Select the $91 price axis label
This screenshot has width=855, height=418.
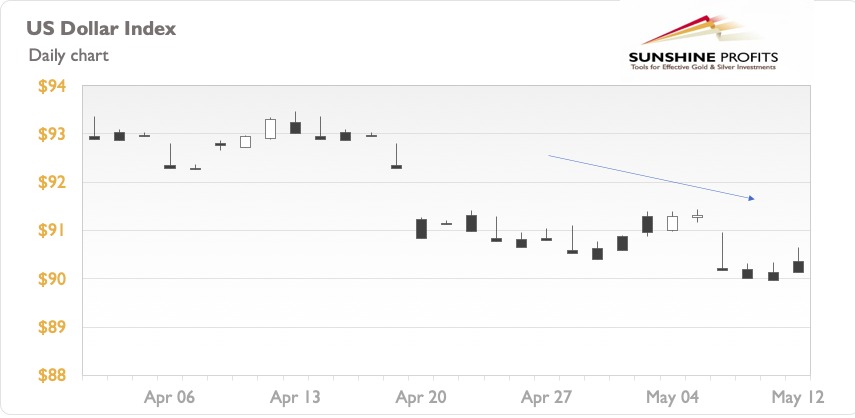coord(52,231)
